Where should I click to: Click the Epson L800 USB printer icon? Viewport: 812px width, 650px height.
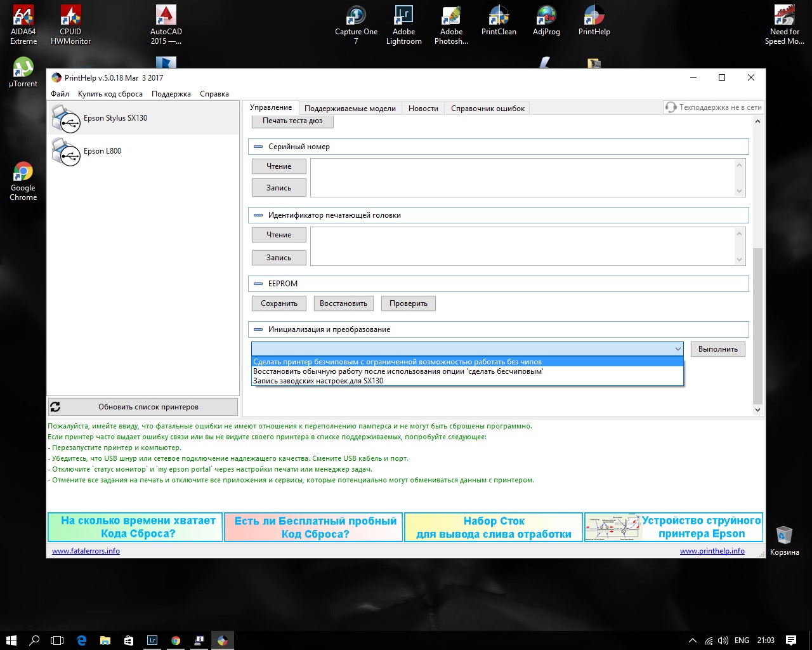click(66, 152)
